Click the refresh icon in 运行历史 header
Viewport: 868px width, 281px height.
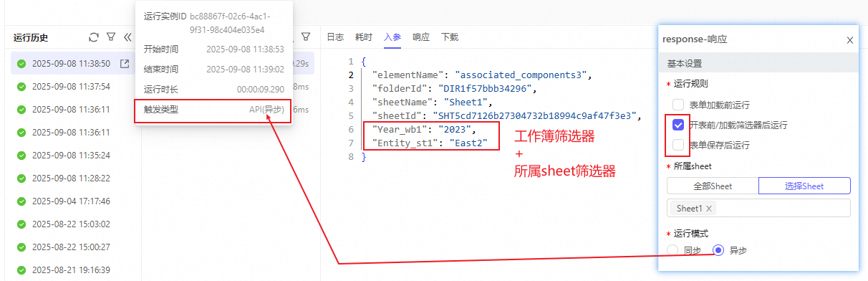pos(93,37)
